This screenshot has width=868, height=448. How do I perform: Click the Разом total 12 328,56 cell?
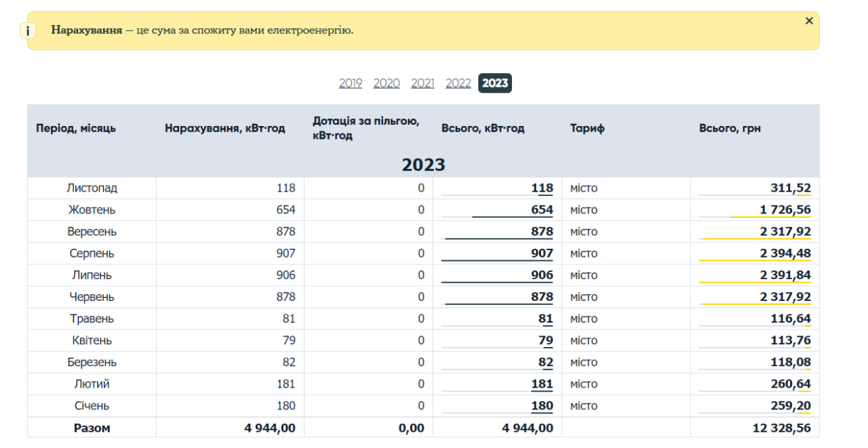click(x=781, y=428)
